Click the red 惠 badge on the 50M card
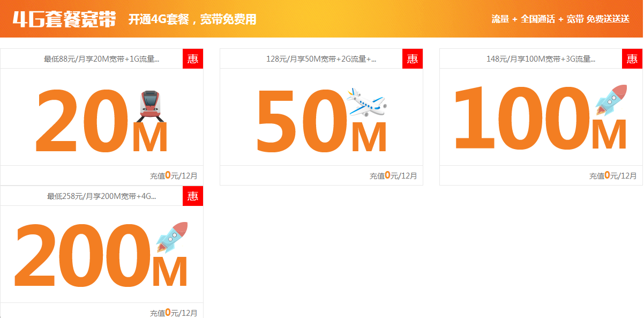 [x=413, y=59]
